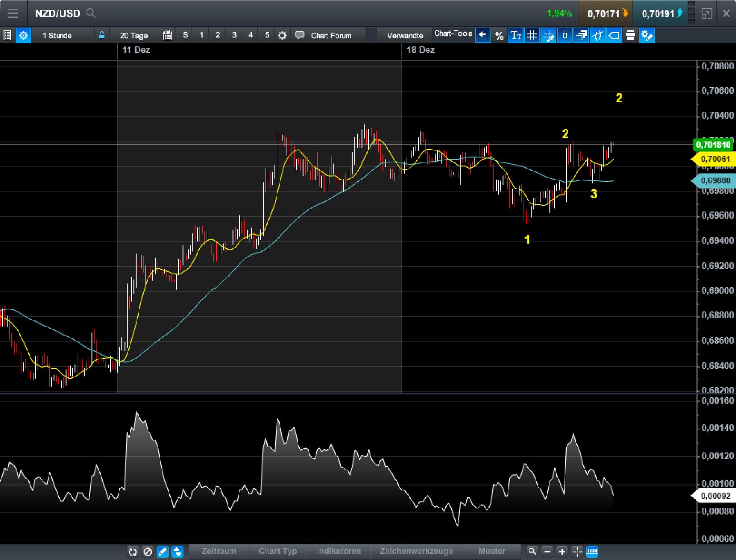Toggle the pencil drawing mode at bottom left

163,552
